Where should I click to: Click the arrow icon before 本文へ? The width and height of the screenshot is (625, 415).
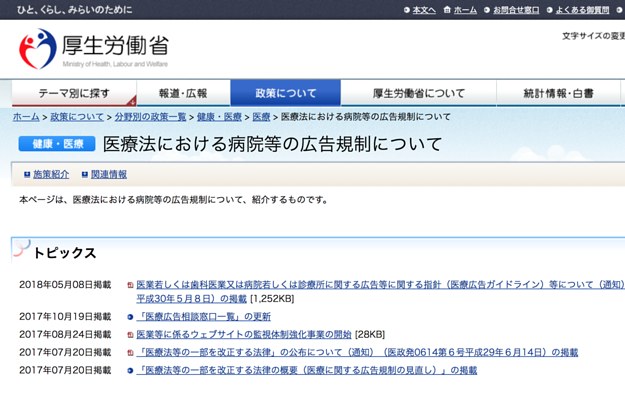click(407, 10)
